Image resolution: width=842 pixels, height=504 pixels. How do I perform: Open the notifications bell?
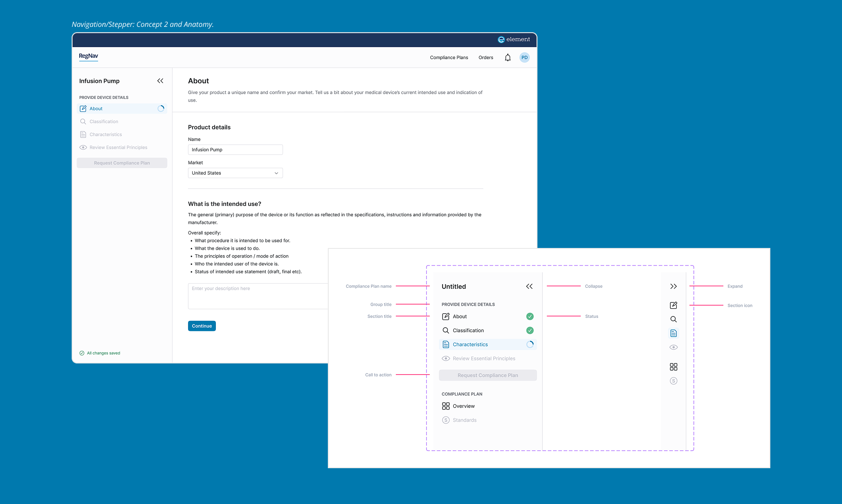tap(507, 58)
